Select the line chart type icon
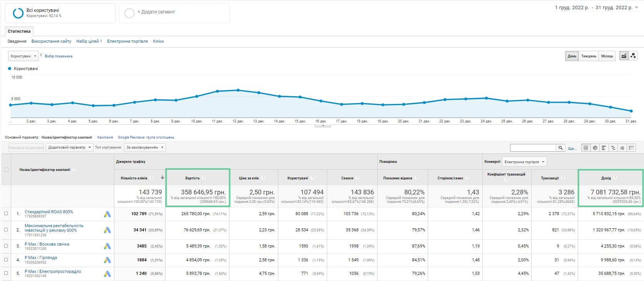 click(x=624, y=56)
